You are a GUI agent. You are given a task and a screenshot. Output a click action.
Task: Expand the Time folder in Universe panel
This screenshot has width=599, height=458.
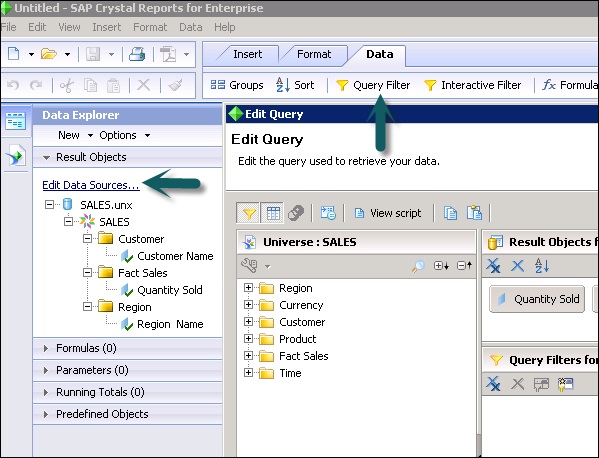(248, 372)
